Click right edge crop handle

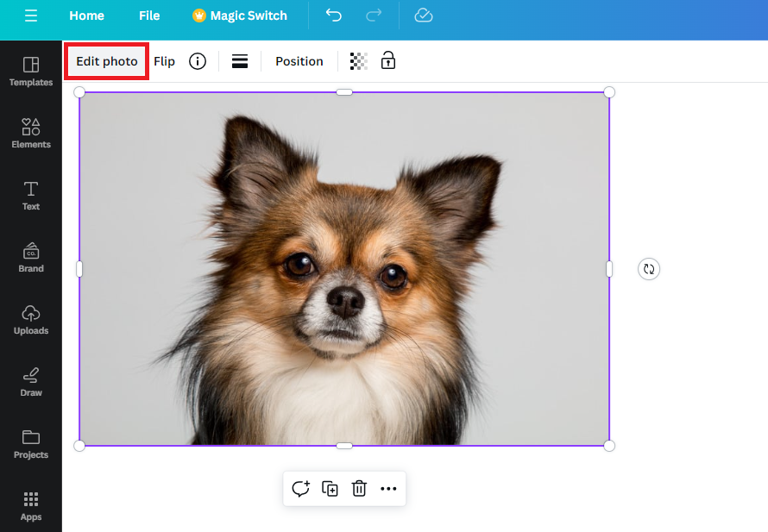click(609, 269)
